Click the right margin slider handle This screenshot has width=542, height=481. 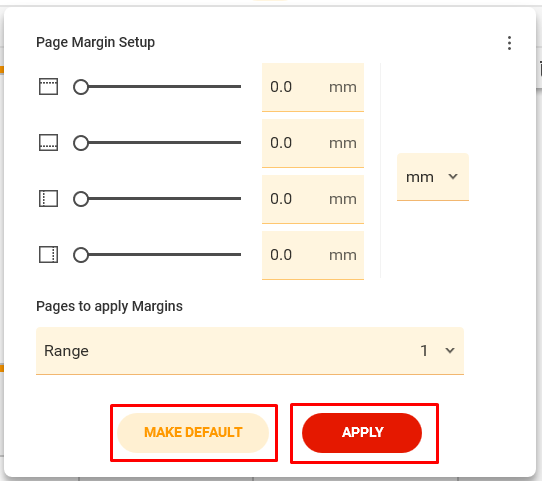tap(81, 255)
